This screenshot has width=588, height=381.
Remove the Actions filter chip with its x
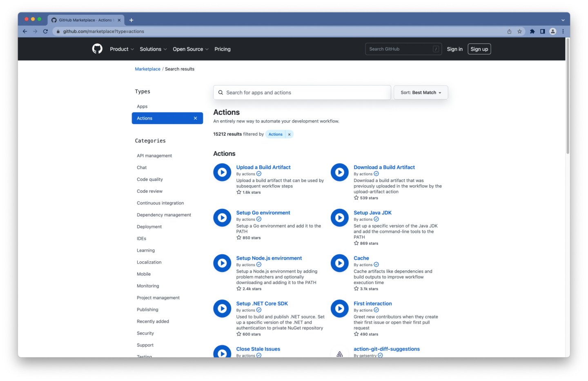289,134
